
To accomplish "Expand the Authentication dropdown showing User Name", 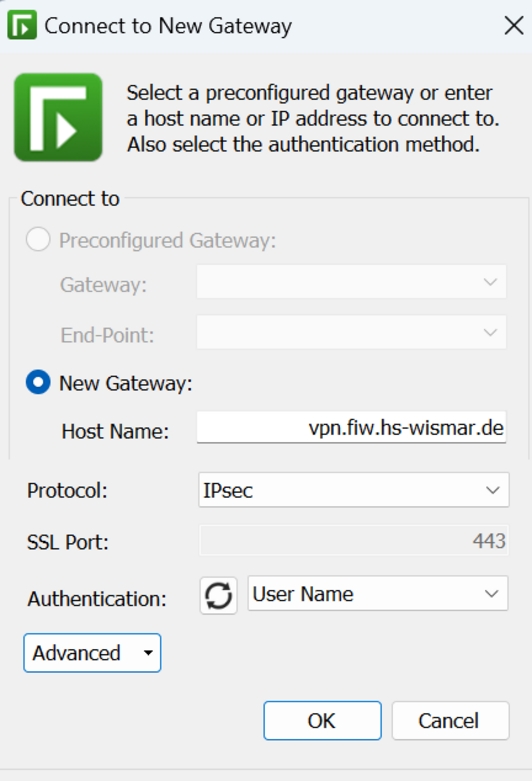I will click(378, 593).
